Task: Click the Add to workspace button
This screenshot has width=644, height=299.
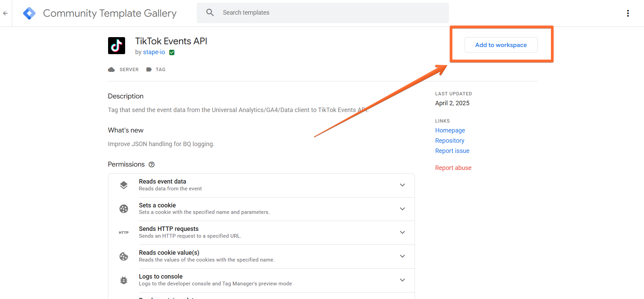Action: (x=501, y=45)
